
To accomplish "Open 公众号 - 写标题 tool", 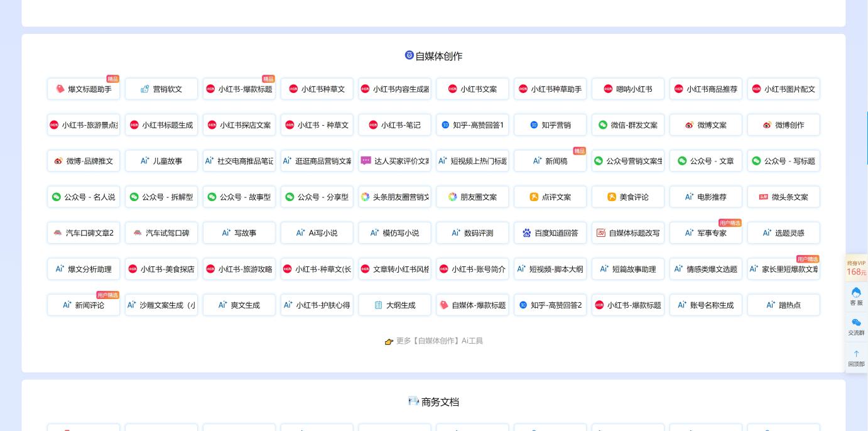I will click(x=784, y=161).
